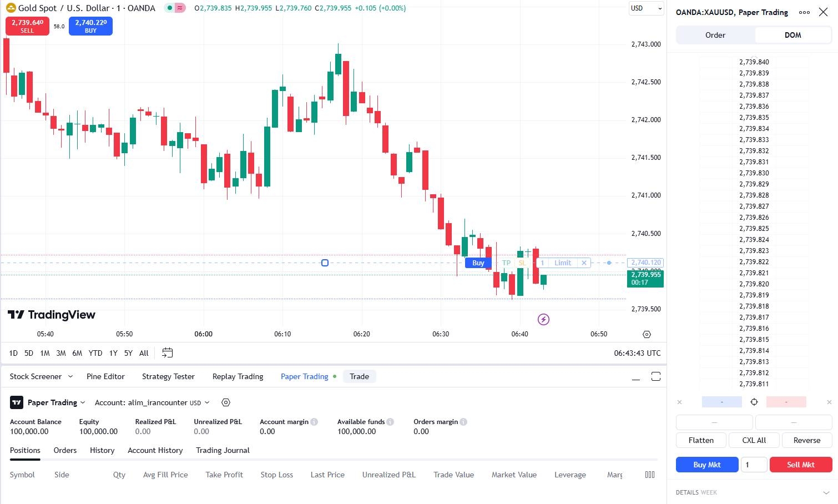Switch to the Orders tab
Viewport: 838px width, 504px height.
65,450
